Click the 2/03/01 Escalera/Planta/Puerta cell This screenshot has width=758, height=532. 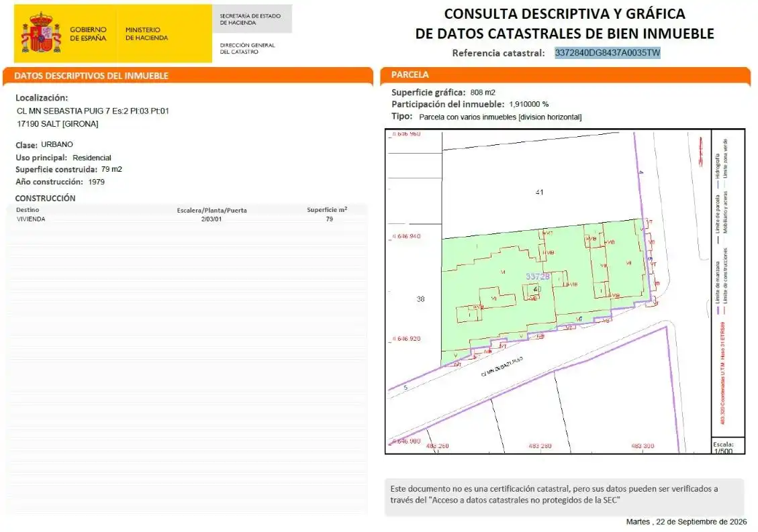[x=211, y=219]
